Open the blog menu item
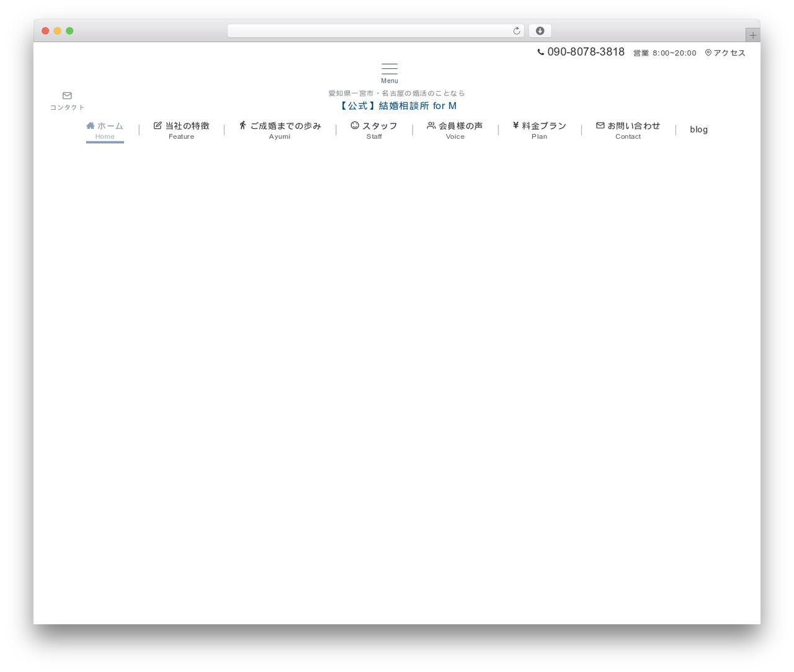Image resolution: width=794 pixels, height=672 pixels. click(698, 130)
